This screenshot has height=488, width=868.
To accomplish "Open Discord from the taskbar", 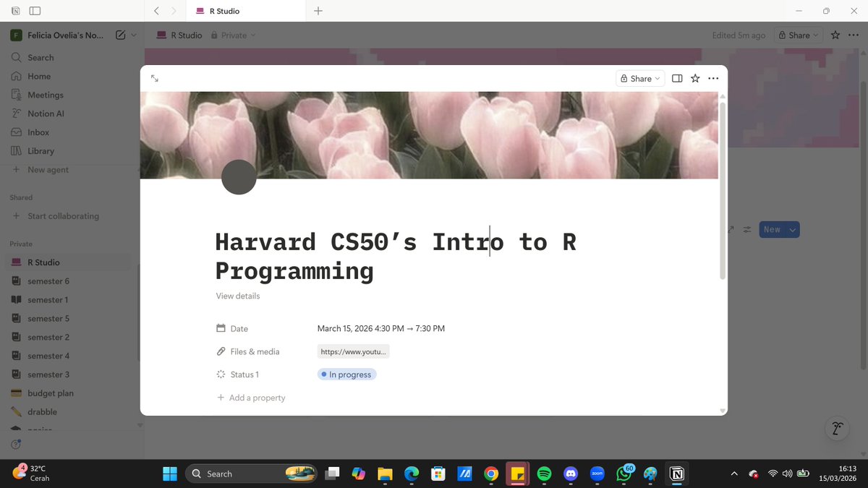I will (x=571, y=474).
